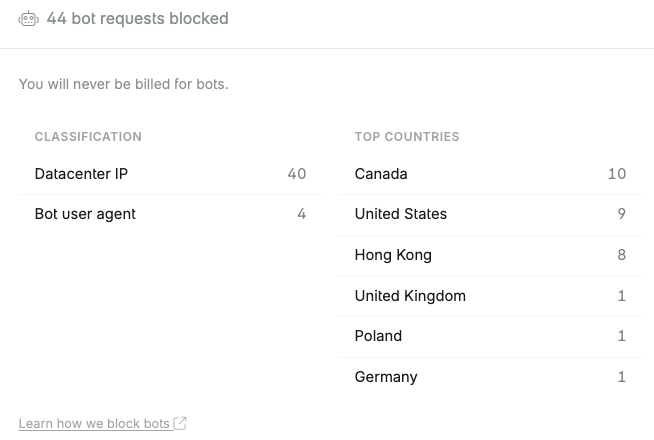
Task: Click the United Kingdom country entry
Action: [410, 296]
